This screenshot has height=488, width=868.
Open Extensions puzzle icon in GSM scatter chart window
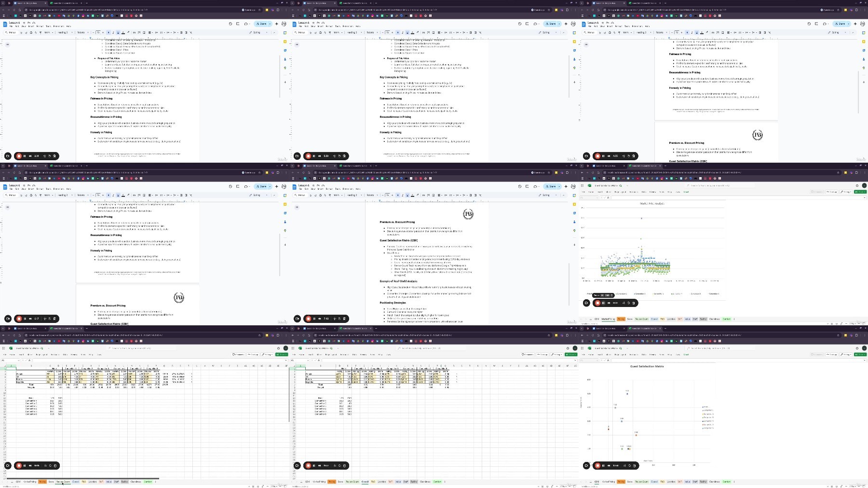(856, 335)
